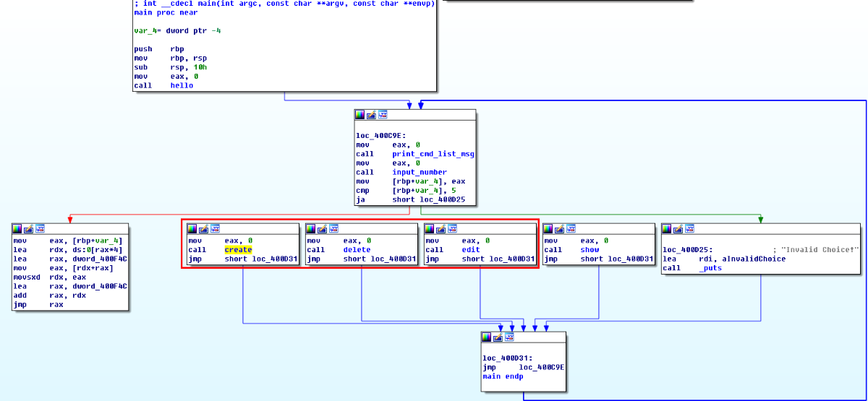Click group icon on jmp rax block

[41, 228]
